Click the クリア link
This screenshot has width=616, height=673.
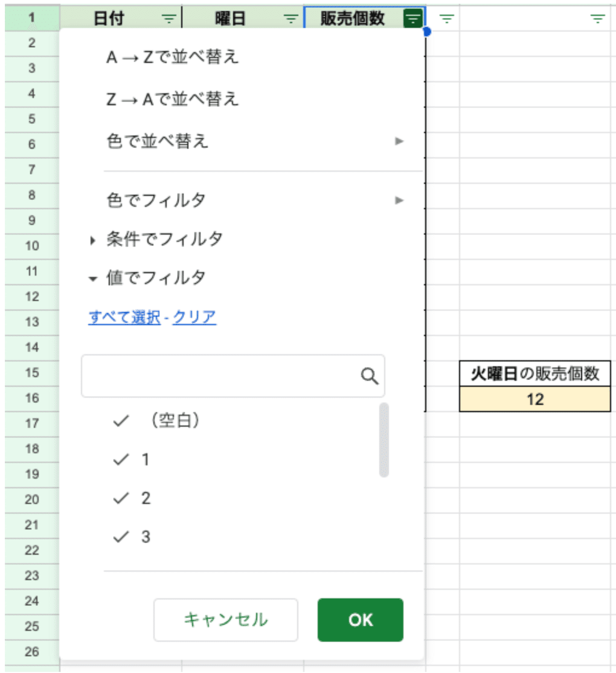(194, 317)
